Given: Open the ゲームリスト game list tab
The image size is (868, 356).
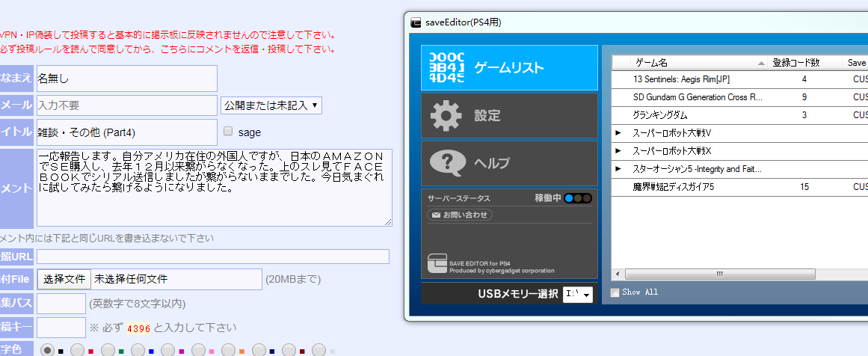Looking at the screenshot, I should (x=509, y=68).
